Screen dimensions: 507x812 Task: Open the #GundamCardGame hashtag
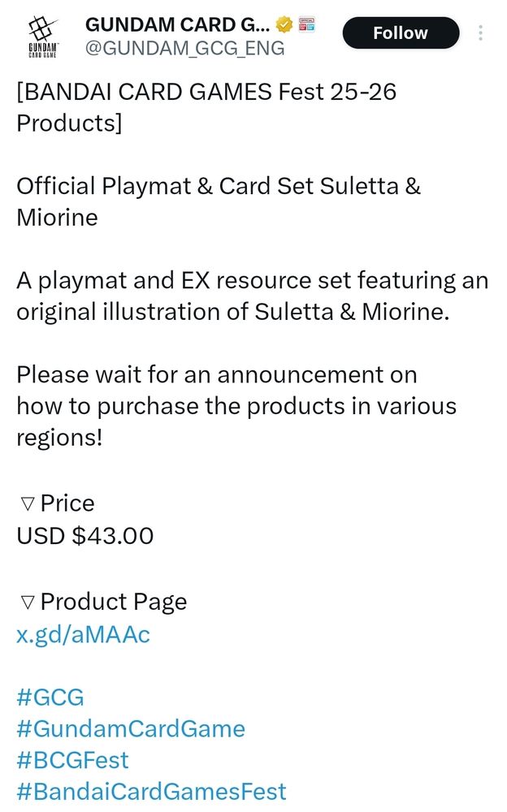pos(131,728)
